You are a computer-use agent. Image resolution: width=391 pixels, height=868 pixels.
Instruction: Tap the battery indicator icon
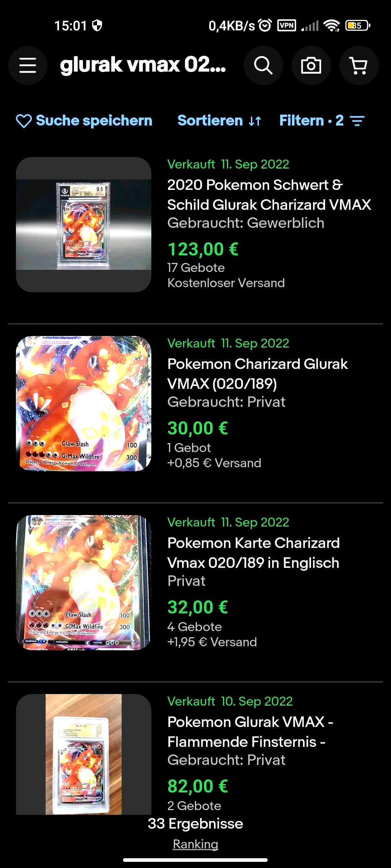(x=358, y=25)
